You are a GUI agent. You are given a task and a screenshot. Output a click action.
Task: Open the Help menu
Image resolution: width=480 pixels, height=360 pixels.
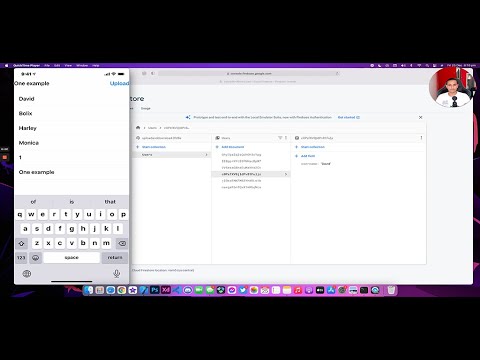tap(96, 65)
